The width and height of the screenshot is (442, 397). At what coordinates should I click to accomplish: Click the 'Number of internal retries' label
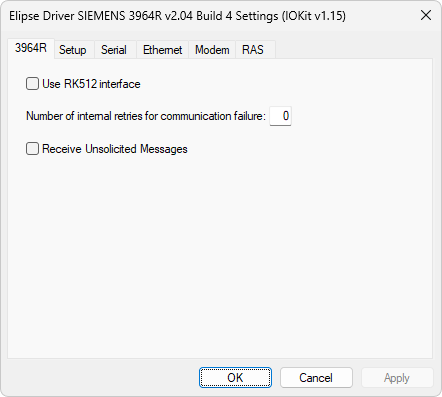[146, 116]
